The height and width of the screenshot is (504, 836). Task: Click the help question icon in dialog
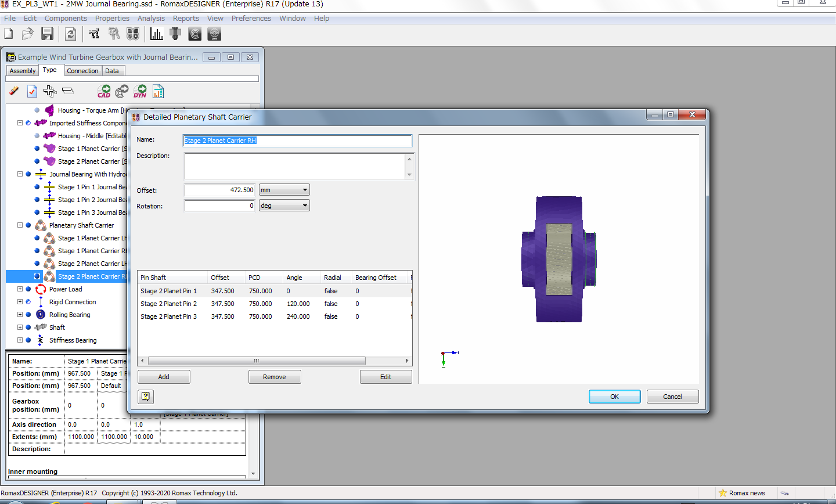[x=146, y=397]
